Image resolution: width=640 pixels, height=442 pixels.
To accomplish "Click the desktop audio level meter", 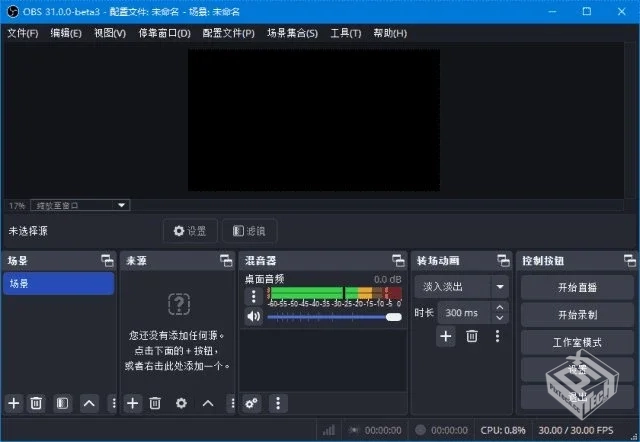I will (334, 293).
